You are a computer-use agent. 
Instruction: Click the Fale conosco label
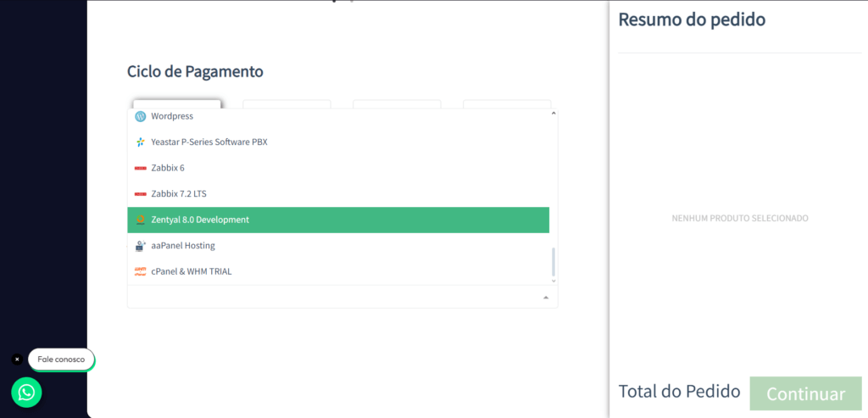(61, 359)
